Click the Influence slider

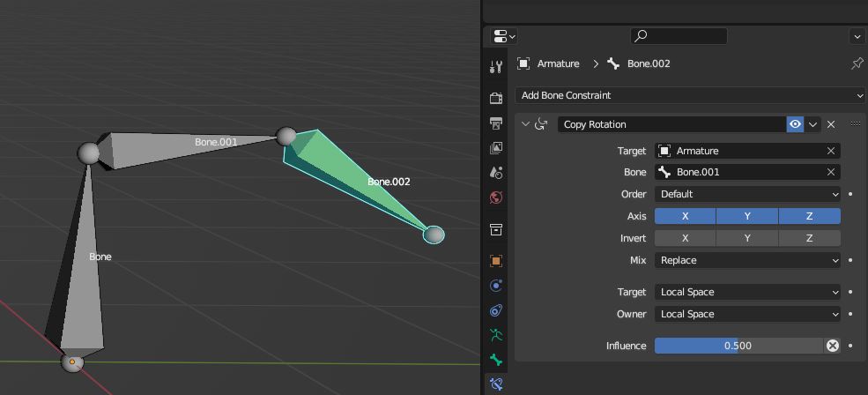tap(738, 346)
